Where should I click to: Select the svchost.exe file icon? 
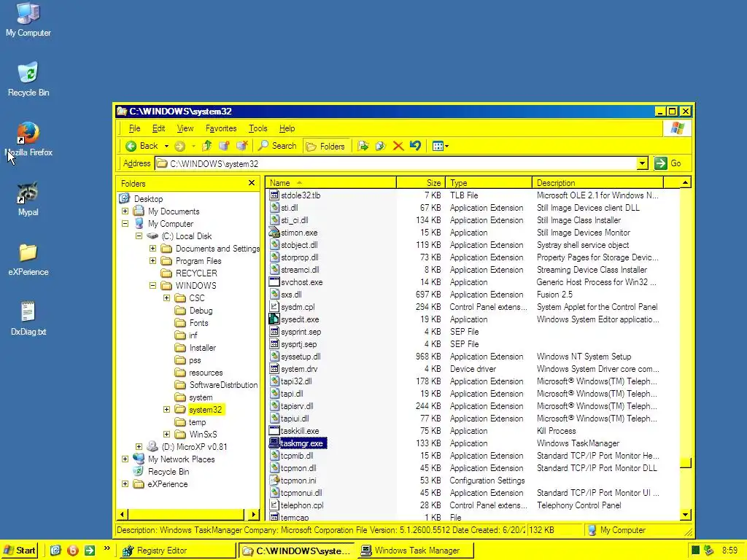tap(274, 282)
